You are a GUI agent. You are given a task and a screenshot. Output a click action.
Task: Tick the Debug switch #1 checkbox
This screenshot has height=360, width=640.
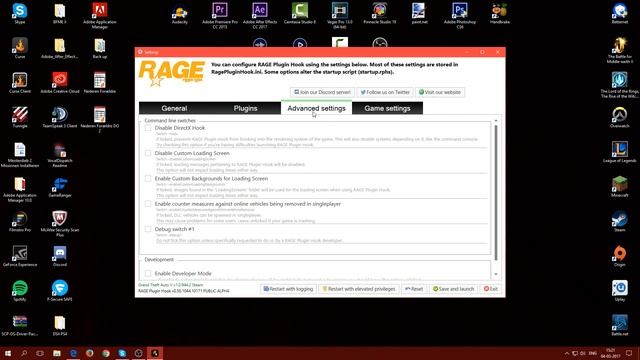(148, 229)
